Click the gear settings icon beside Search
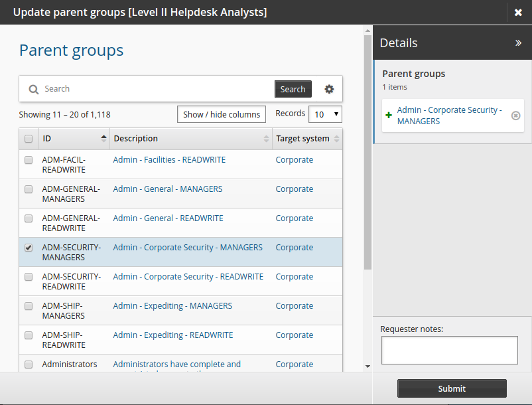Image resolution: width=532 pixels, height=405 pixels. pos(329,89)
